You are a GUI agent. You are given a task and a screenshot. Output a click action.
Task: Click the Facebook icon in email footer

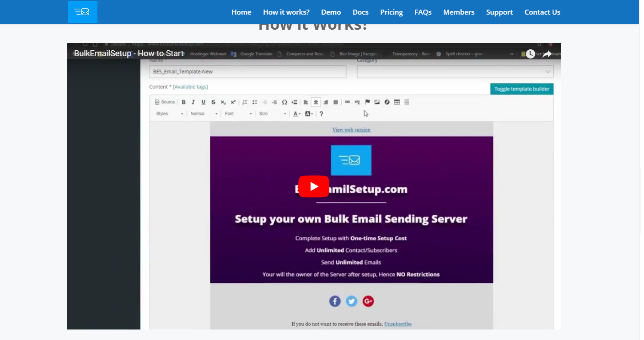pos(335,301)
